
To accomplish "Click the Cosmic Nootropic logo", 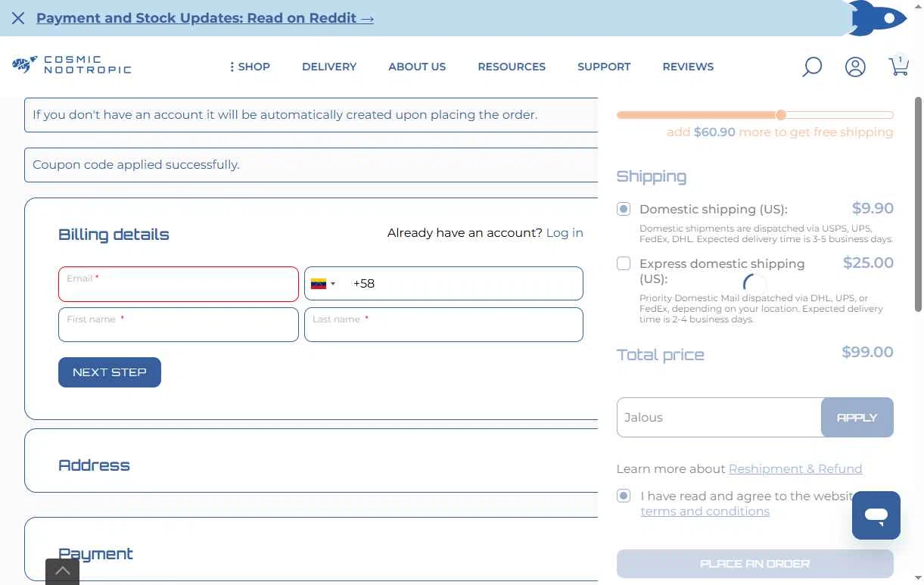I will [x=72, y=65].
